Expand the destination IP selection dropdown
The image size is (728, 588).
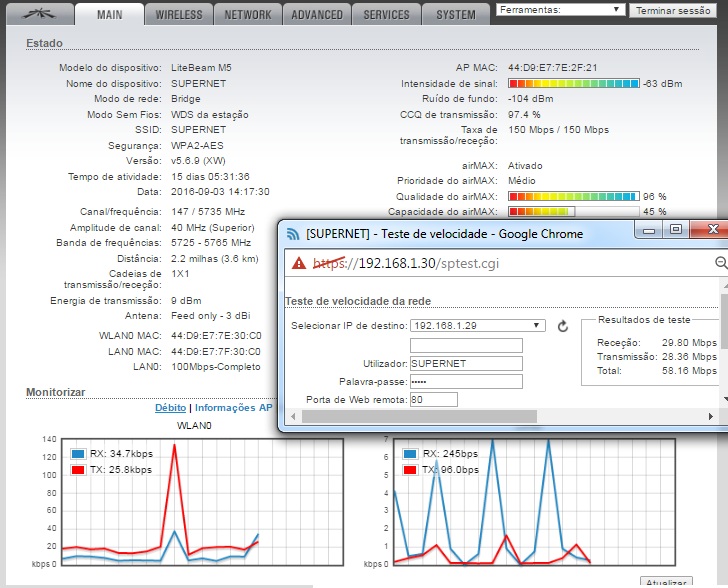477,326
